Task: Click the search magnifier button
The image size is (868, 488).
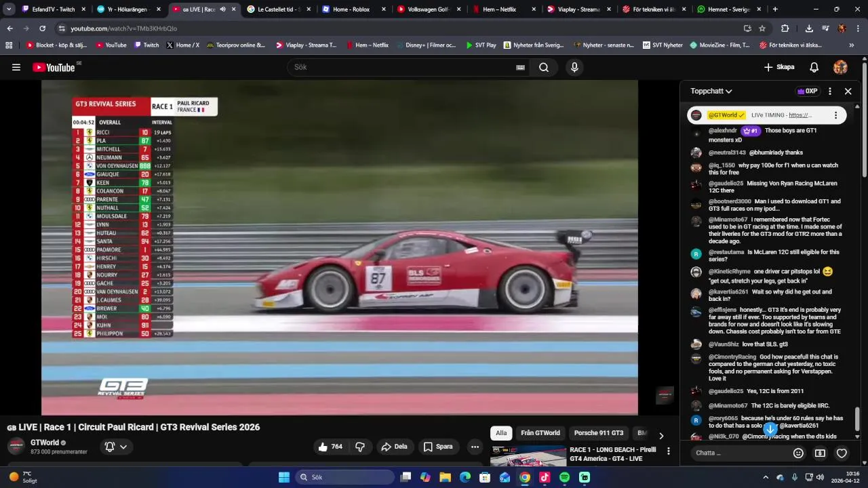Action: [544, 67]
